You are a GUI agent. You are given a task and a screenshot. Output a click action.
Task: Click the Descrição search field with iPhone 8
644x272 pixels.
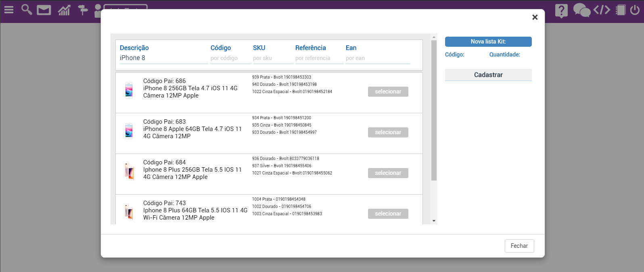tap(164, 58)
